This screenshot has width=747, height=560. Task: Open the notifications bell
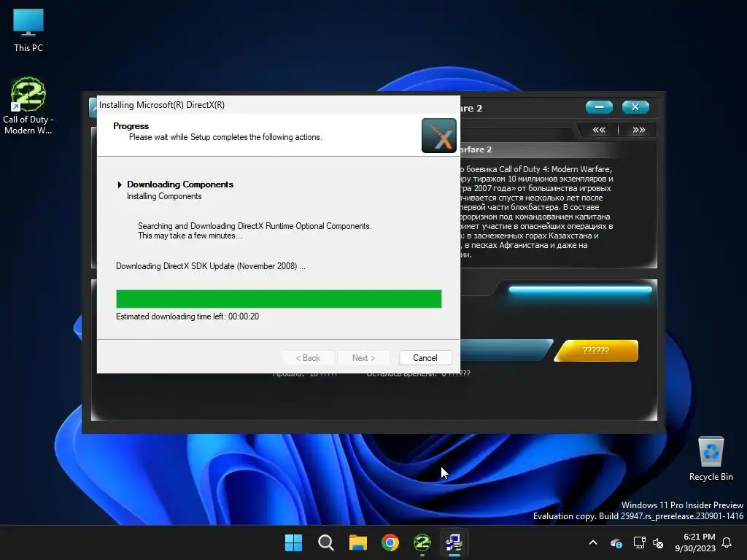point(727,542)
